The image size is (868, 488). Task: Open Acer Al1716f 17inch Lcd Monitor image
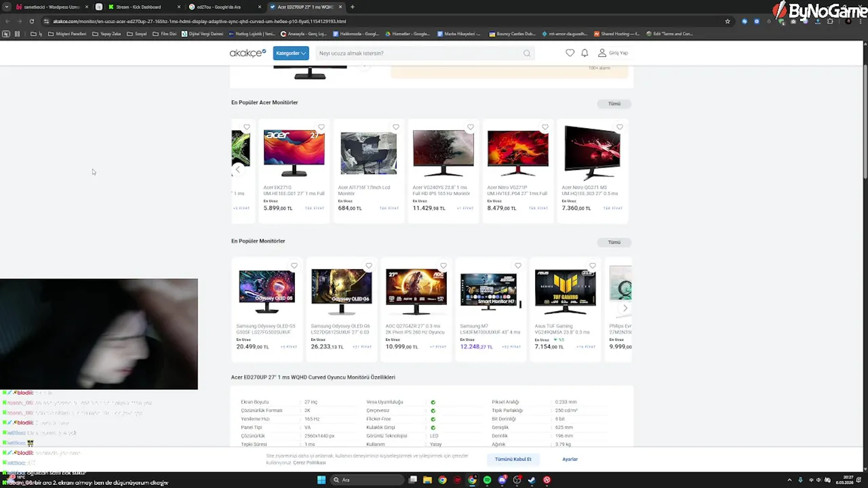pyautogui.click(x=369, y=153)
